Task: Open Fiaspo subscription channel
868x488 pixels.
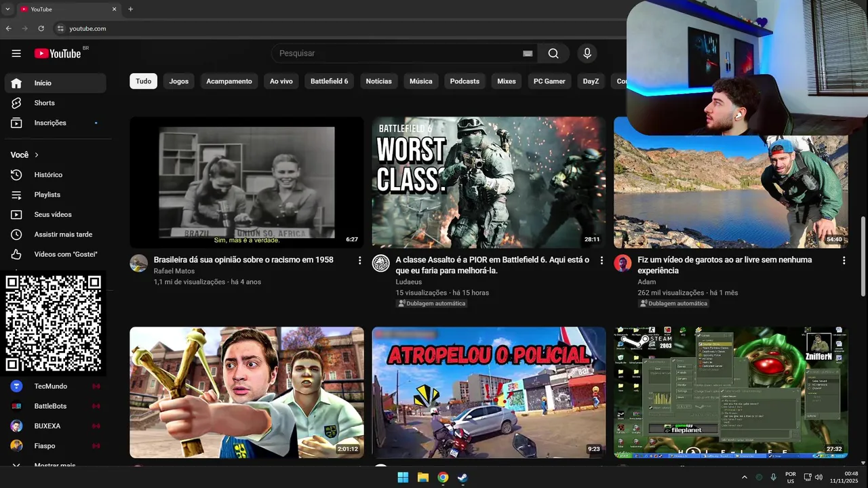Action: pos(55,446)
